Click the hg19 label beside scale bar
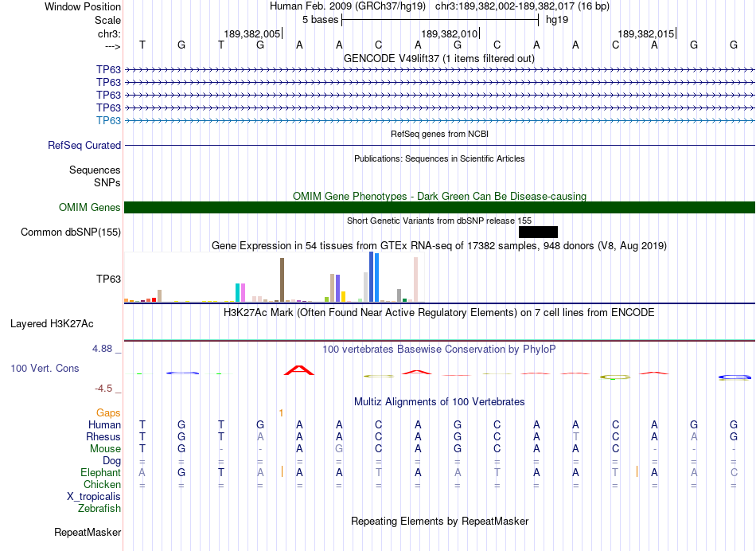Image resolution: width=756 pixels, height=551 pixels. click(557, 20)
